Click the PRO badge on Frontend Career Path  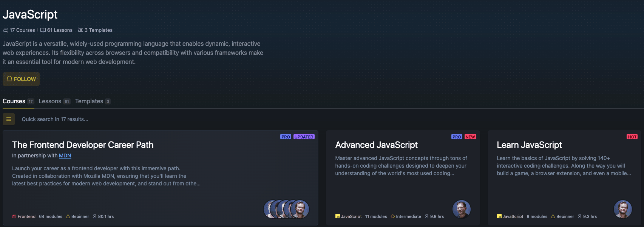[x=286, y=137]
